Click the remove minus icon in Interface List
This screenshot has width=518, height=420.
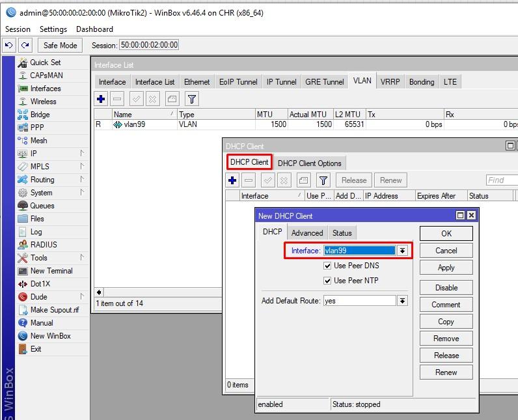[x=117, y=99]
